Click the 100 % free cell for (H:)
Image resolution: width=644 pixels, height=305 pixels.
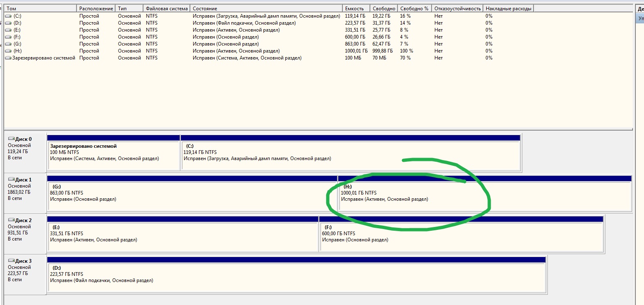(x=406, y=51)
